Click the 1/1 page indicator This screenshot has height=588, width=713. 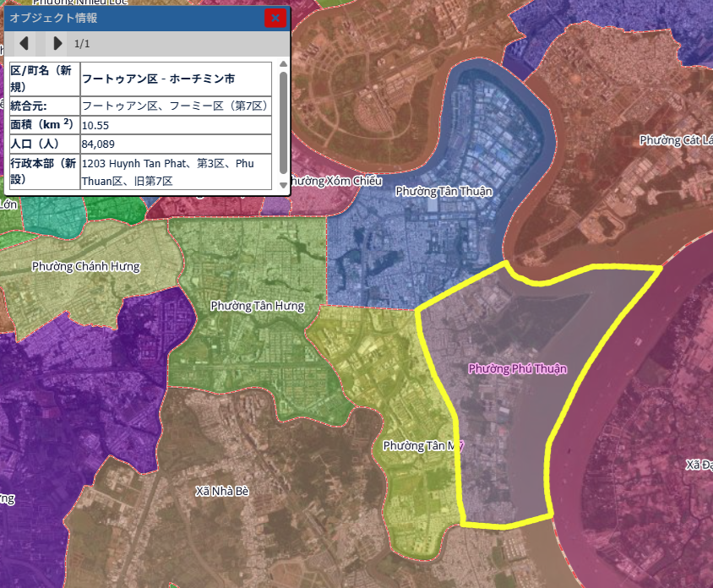coord(82,44)
